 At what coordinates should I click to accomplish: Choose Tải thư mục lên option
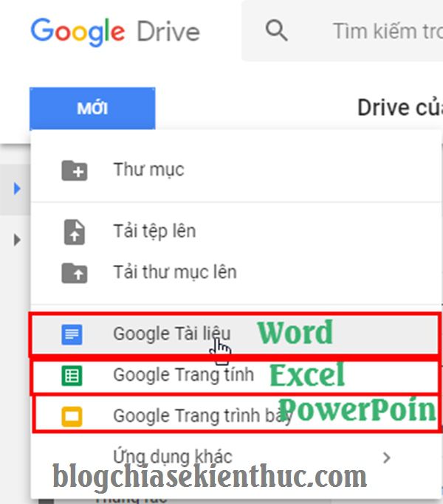[x=236, y=273]
